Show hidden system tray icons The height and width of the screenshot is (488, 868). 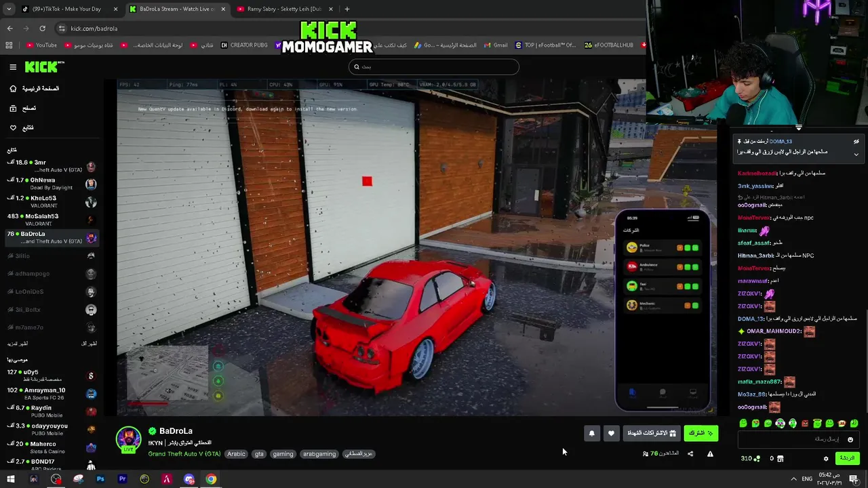(x=793, y=479)
